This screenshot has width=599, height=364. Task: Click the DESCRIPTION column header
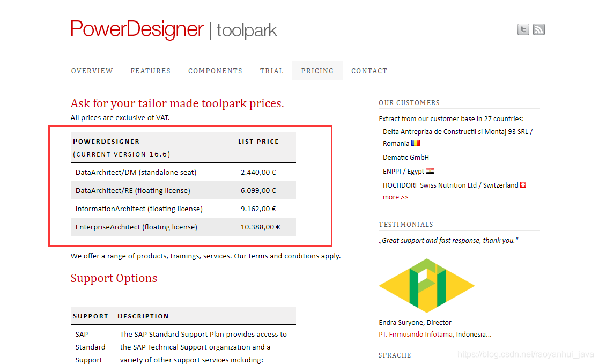143,316
